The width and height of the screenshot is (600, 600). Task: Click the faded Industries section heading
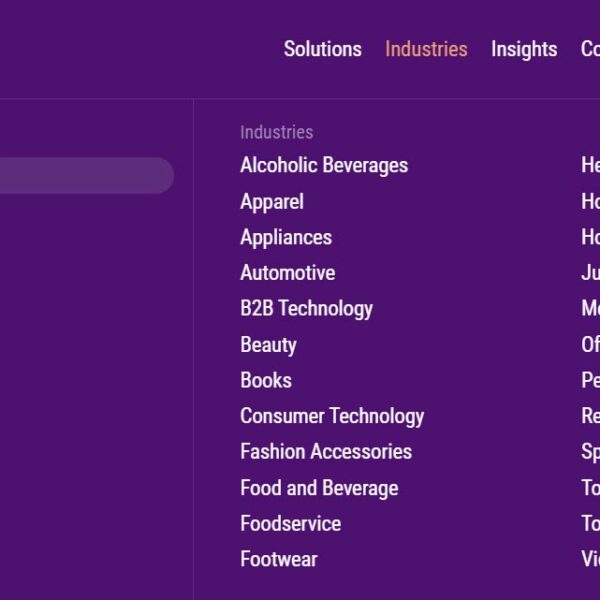[x=276, y=132]
